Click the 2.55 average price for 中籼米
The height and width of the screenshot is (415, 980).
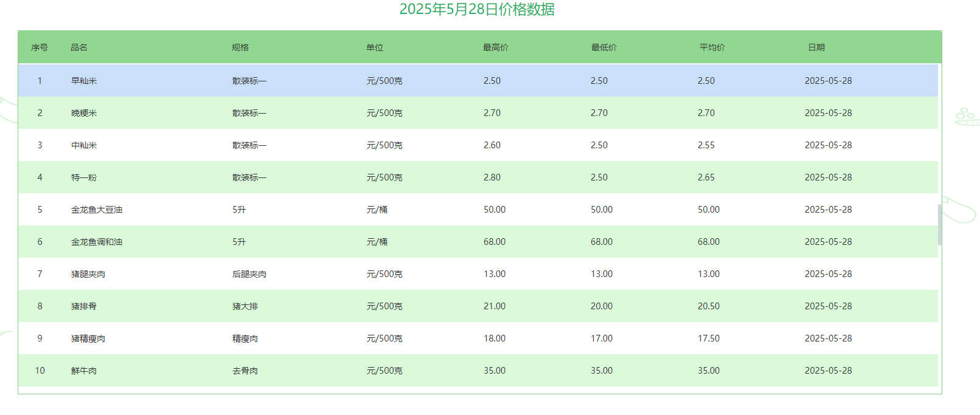coord(706,145)
